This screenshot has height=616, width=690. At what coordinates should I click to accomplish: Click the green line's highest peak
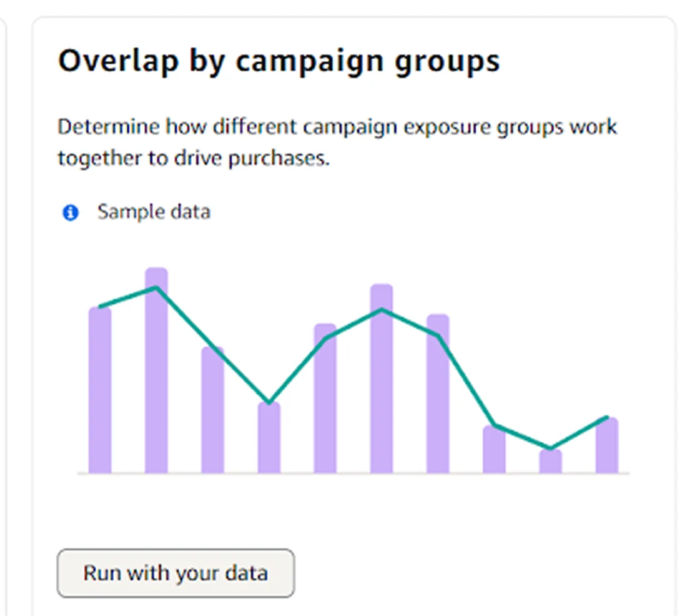pos(157,287)
